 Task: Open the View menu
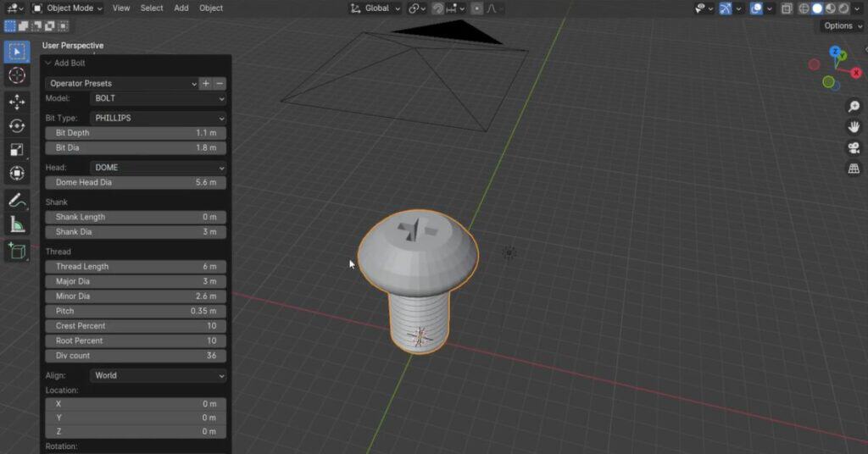121,8
